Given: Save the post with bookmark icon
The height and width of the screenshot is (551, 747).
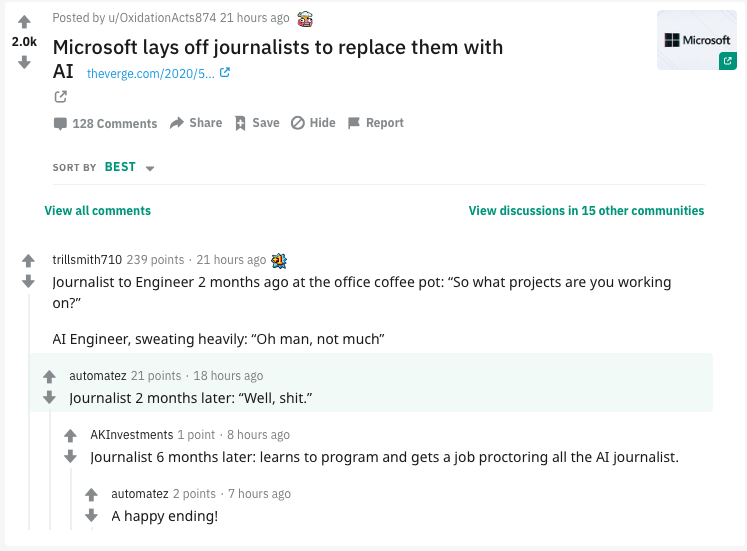Looking at the screenshot, I should click(x=257, y=123).
